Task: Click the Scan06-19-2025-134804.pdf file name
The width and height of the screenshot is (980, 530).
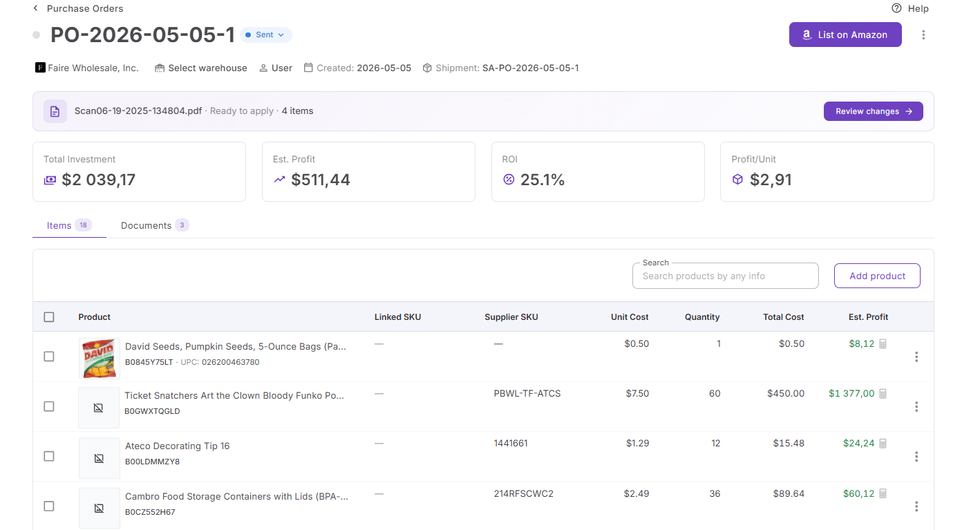Action: coord(138,111)
